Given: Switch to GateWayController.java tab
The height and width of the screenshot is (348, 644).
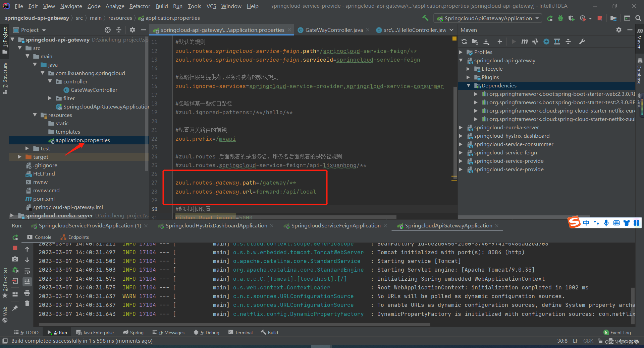Looking at the screenshot, I should [x=334, y=30].
